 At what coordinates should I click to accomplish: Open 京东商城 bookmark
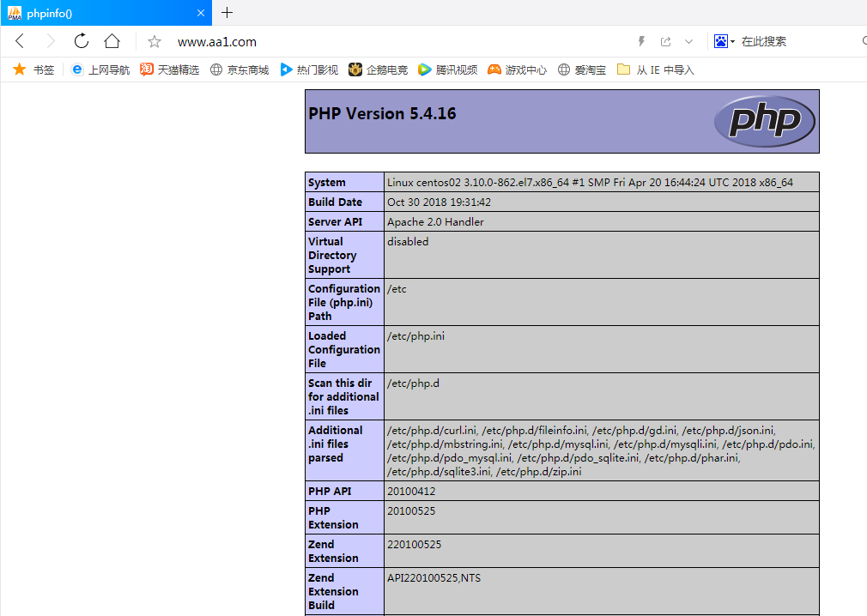(x=239, y=69)
